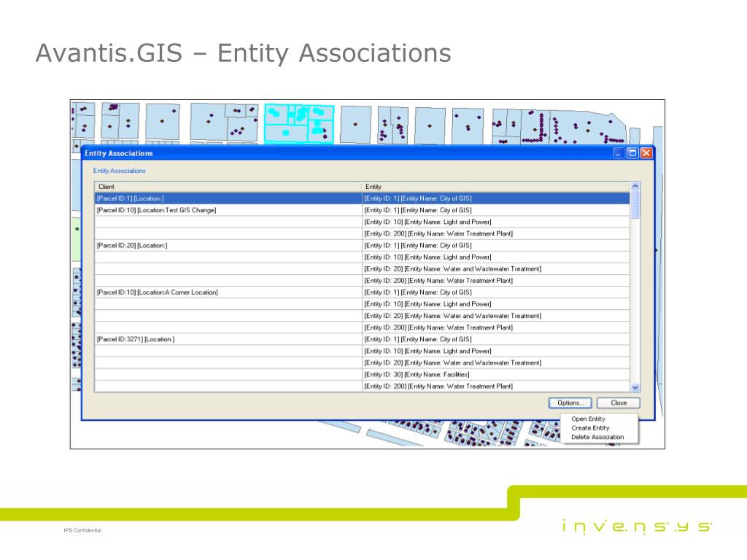Choose Create Entity from the popup menu

(589, 428)
